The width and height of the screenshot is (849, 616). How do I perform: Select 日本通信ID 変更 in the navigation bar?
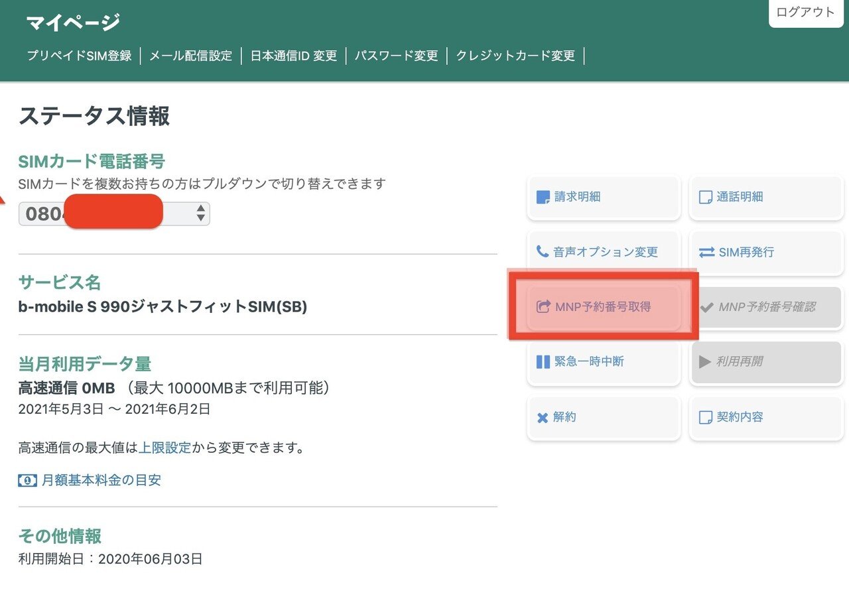pyautogui.click(x=294, y=56)
